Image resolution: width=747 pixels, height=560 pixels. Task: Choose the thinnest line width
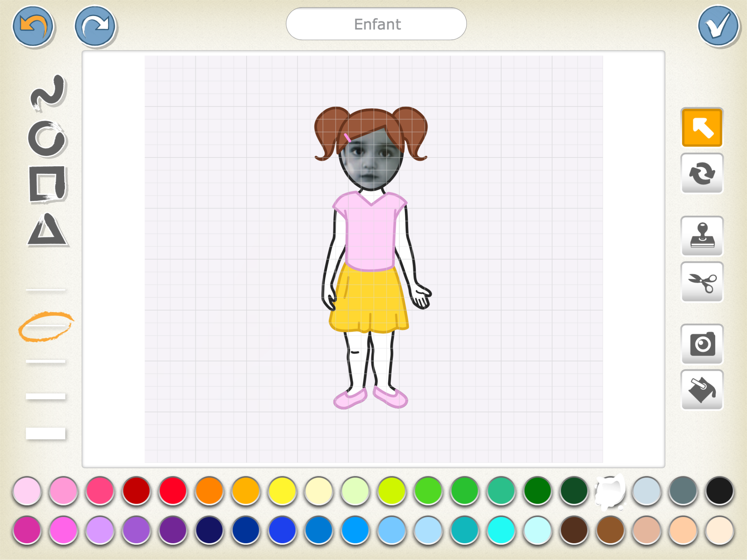point(46,290)
